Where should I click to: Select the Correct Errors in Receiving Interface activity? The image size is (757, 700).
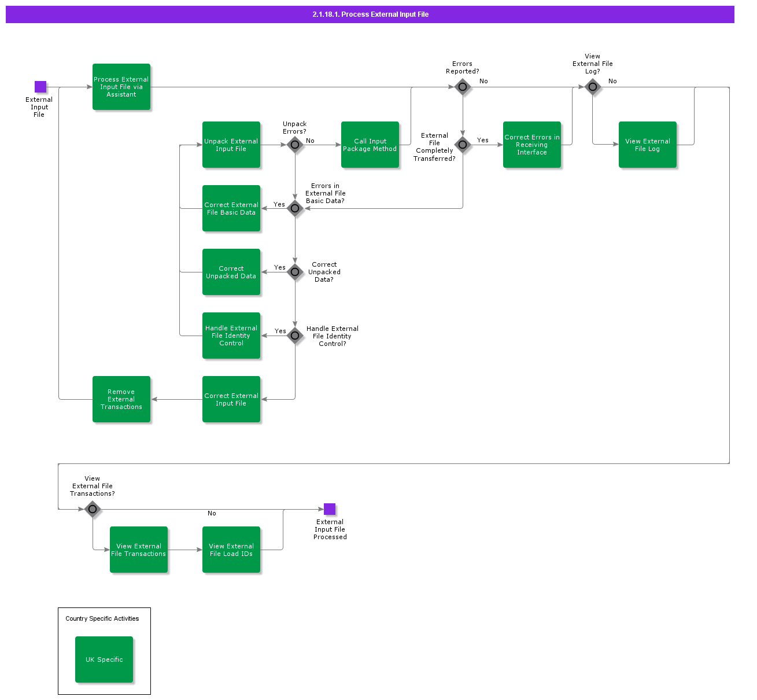pyautogui.click(x=531, y=145)
